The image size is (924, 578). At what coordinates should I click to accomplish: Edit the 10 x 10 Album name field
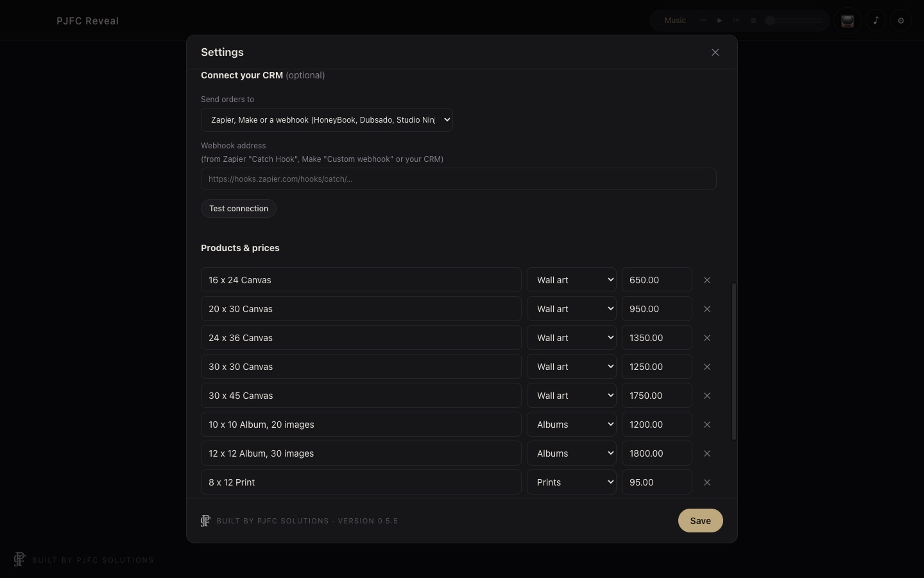pyautogui.click(x=361, y=425)
